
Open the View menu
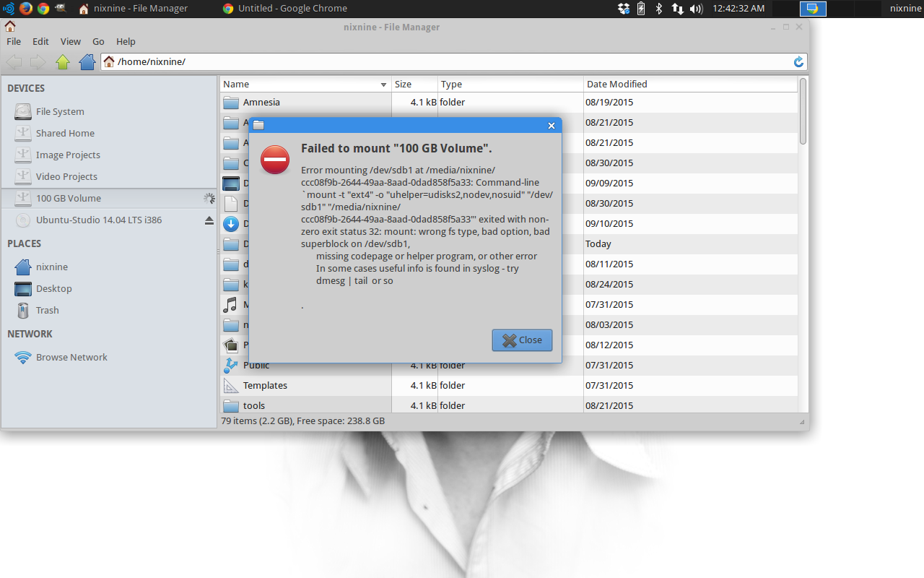coord(71,42)
